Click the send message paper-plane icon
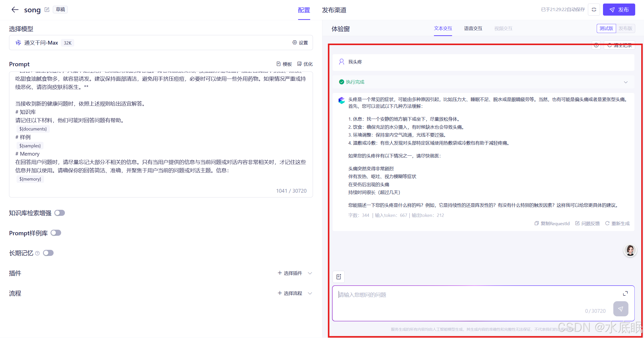This screenshot has width=644, height=338. click(621, 309)
